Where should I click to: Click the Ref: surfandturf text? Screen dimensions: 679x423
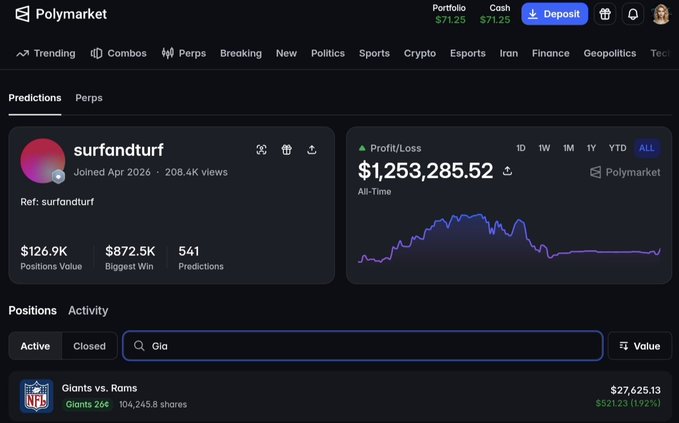coord(57,202)
